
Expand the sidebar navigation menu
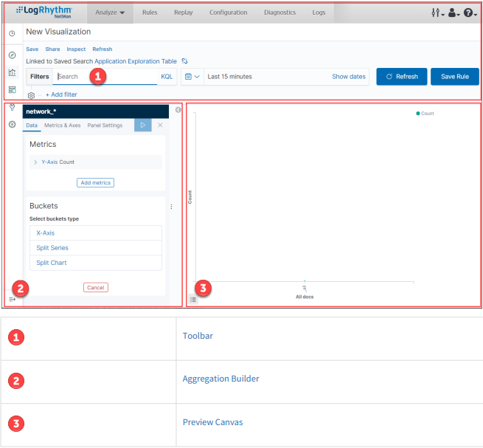[x=12, y=299]
